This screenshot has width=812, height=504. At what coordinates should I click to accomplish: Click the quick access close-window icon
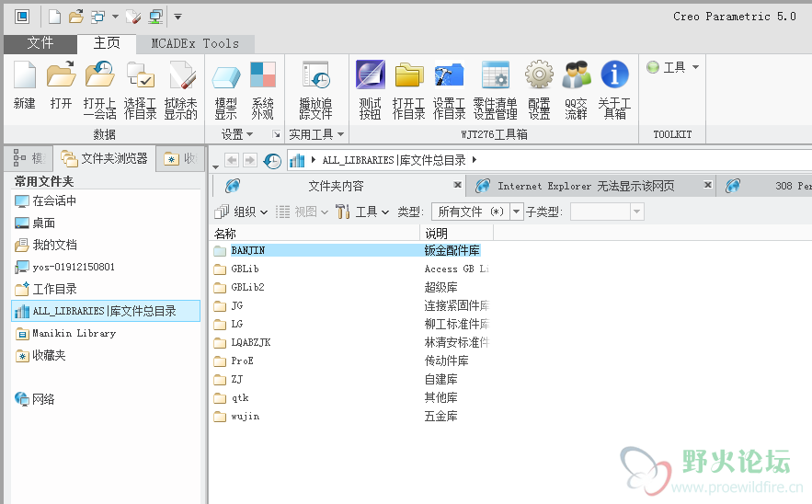click(x=133, y=17)
